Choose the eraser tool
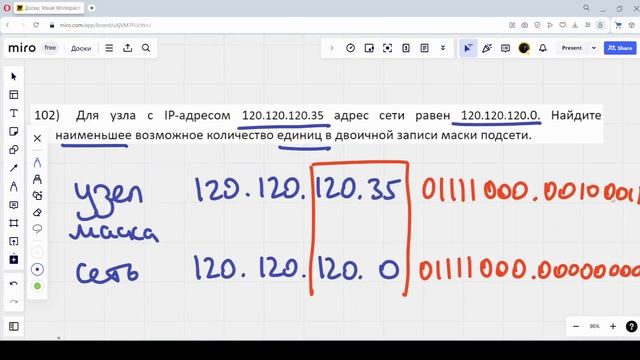640x360 pixels. click(x=37, y=212)
